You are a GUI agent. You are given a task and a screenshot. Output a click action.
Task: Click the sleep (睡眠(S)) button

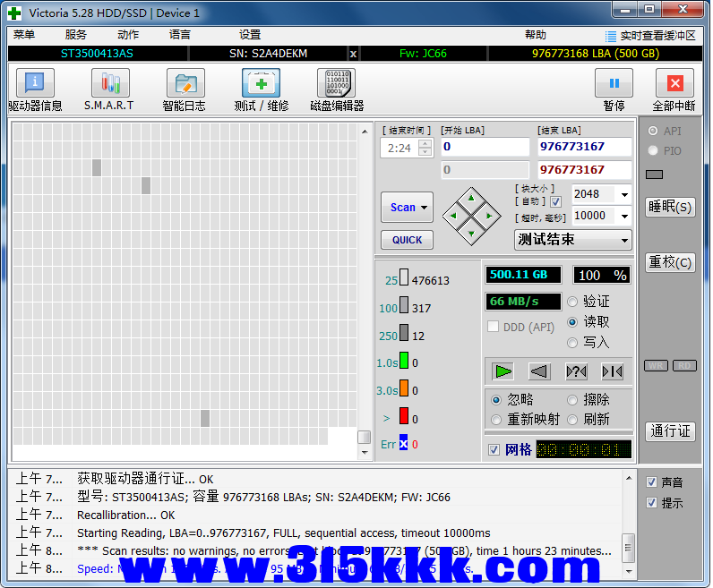tap(670, 208)
